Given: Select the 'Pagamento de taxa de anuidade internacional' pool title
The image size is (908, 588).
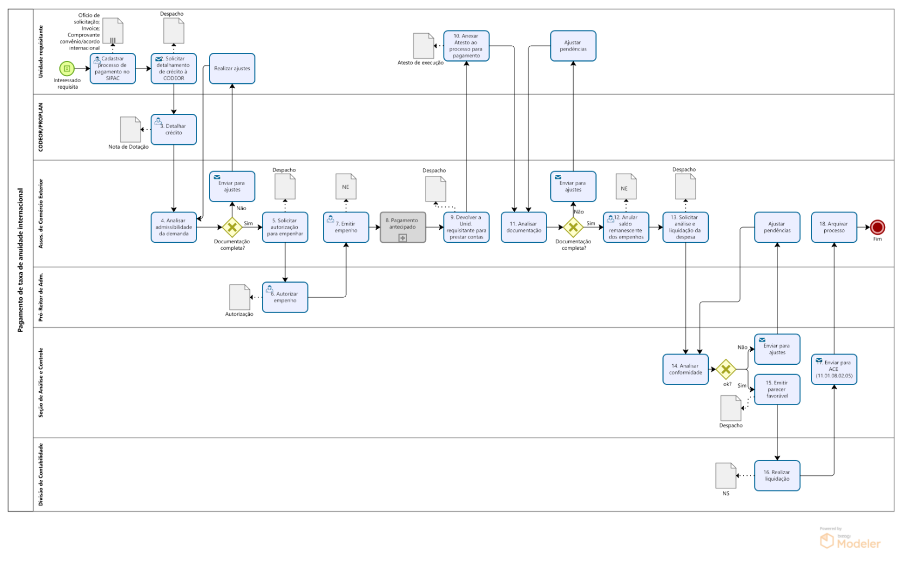Looking at the screenshot, I should point(21,260).
